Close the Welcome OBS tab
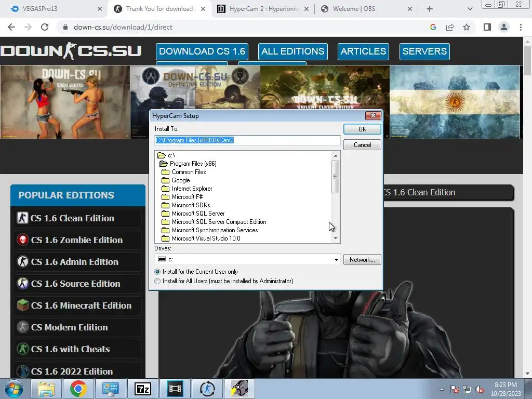The image size is (532, 399). [x=410, y=9]
